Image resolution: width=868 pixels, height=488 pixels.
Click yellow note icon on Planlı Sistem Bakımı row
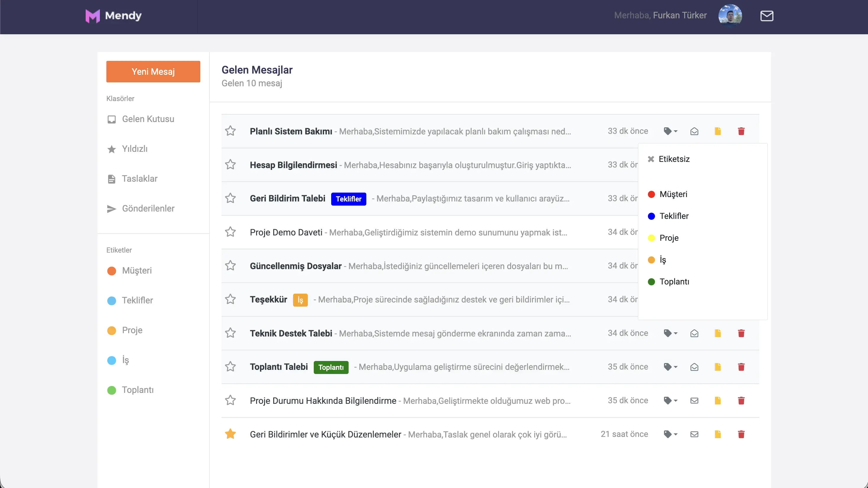point(717,131)
